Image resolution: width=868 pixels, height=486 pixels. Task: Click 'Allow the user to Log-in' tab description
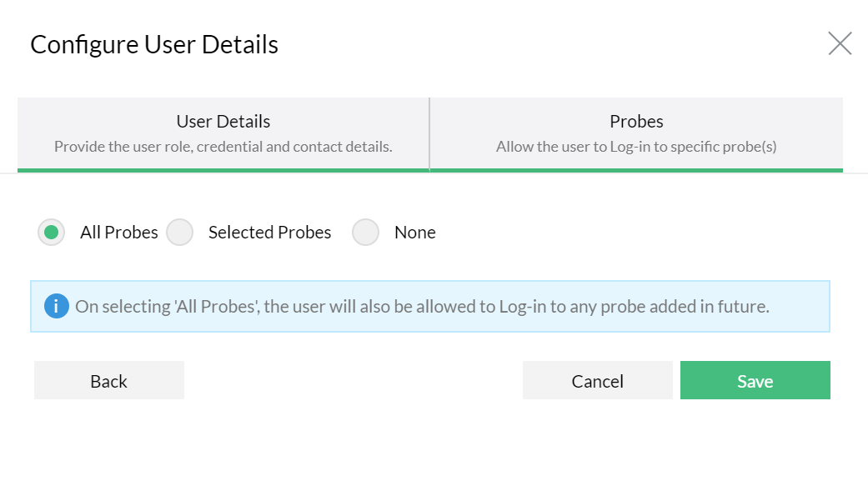pyautogui.click(x=636, y=147)
